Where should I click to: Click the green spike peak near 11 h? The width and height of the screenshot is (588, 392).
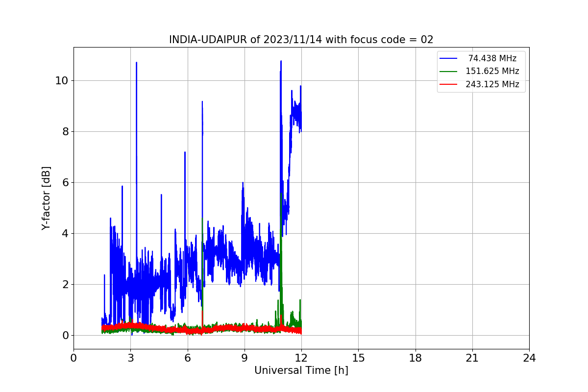281,194
